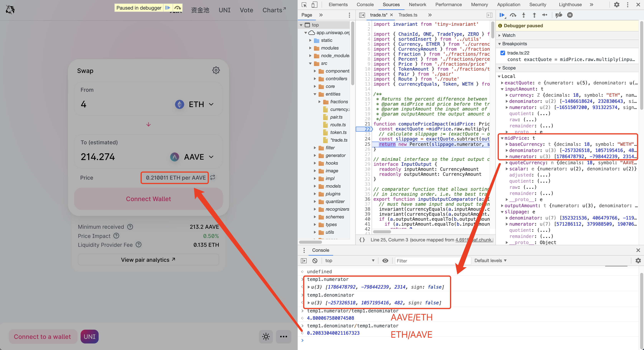Expand the Watch section

509,35
